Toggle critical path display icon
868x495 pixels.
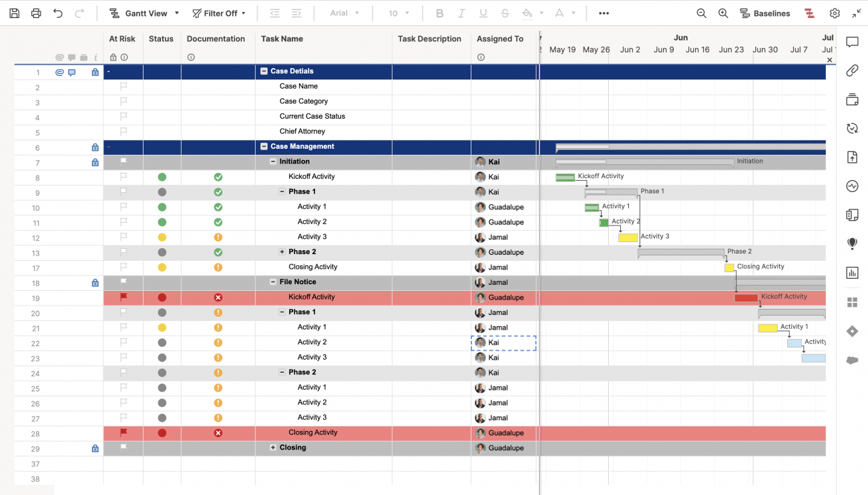click(x=809, y=13)
